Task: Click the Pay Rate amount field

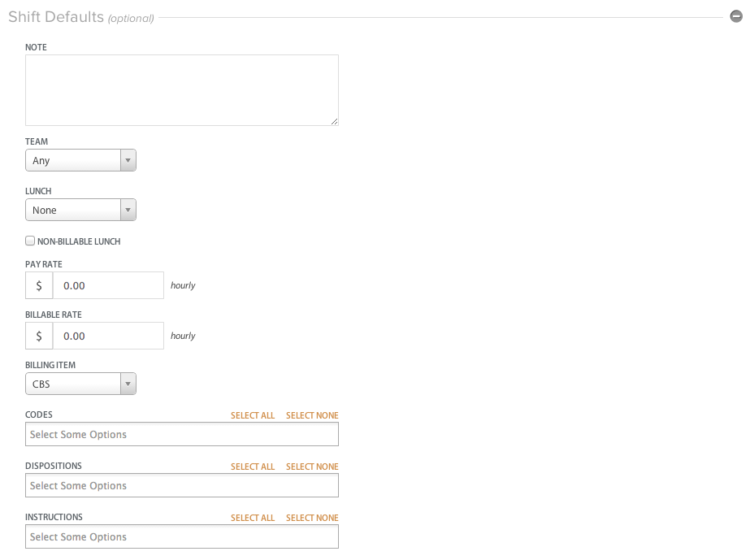Action: point(108,286)
